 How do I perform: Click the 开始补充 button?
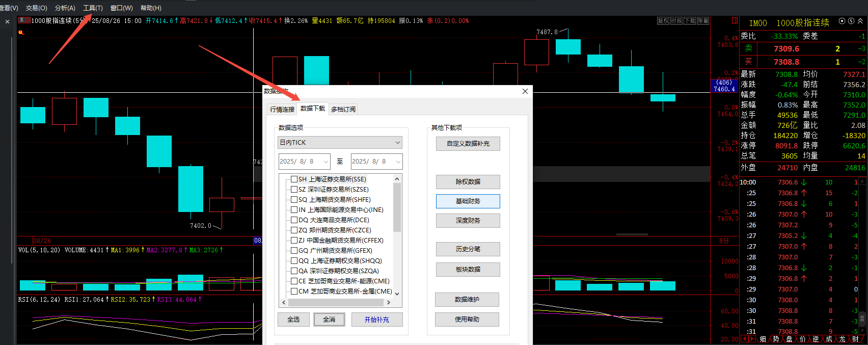(376, 320)
